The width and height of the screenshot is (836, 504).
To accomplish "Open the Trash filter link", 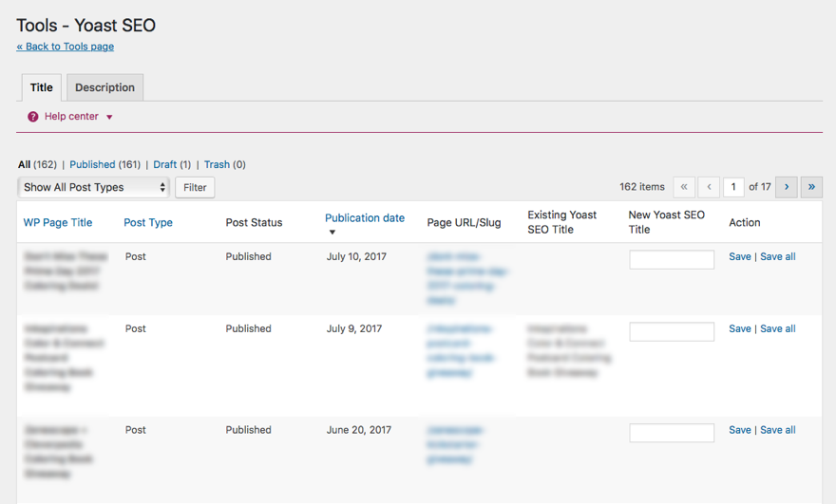I will click(217, 164).
